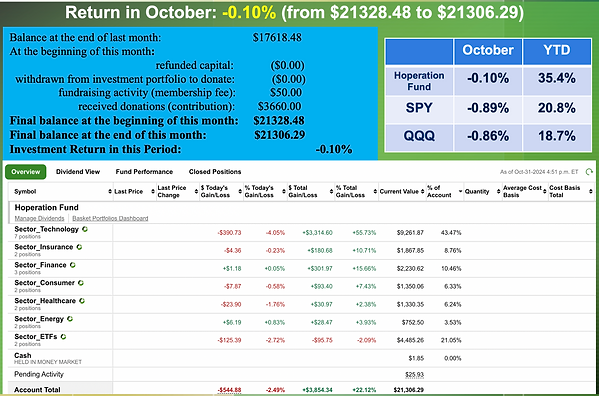
Task: Select the Overview tab
Action: click(26, 172)
